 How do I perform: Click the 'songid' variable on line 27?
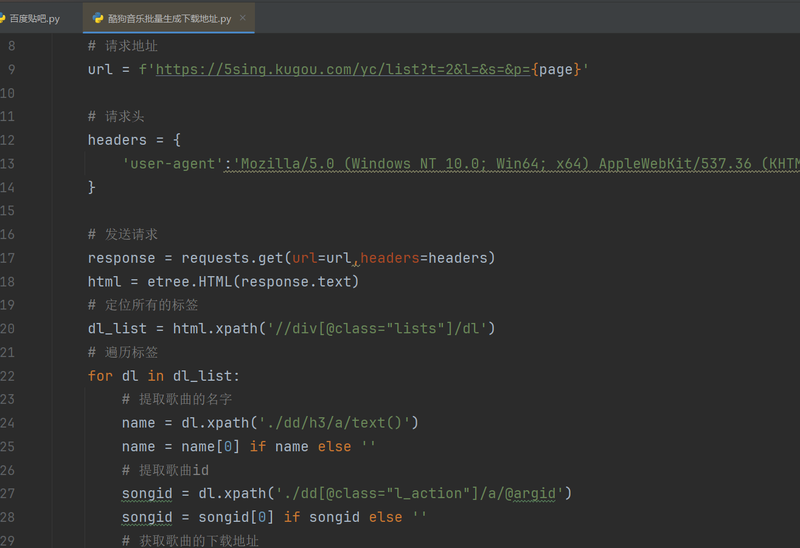point(147,493)
